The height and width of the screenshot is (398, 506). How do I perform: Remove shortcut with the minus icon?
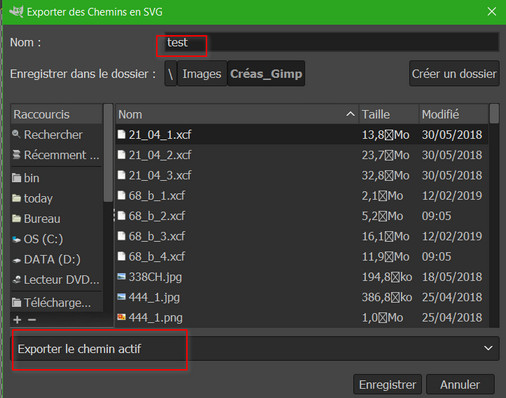[x=32, y=320]
